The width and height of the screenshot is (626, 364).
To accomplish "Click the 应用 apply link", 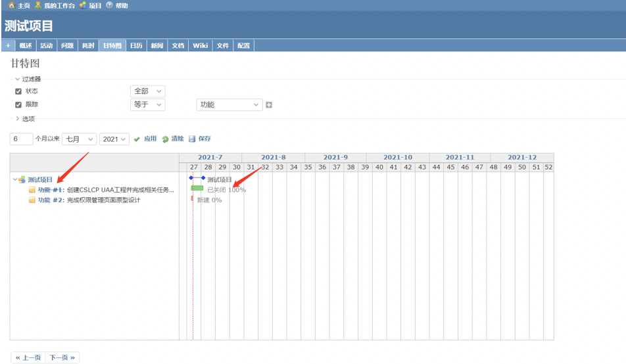I will [x=150, y=139].
